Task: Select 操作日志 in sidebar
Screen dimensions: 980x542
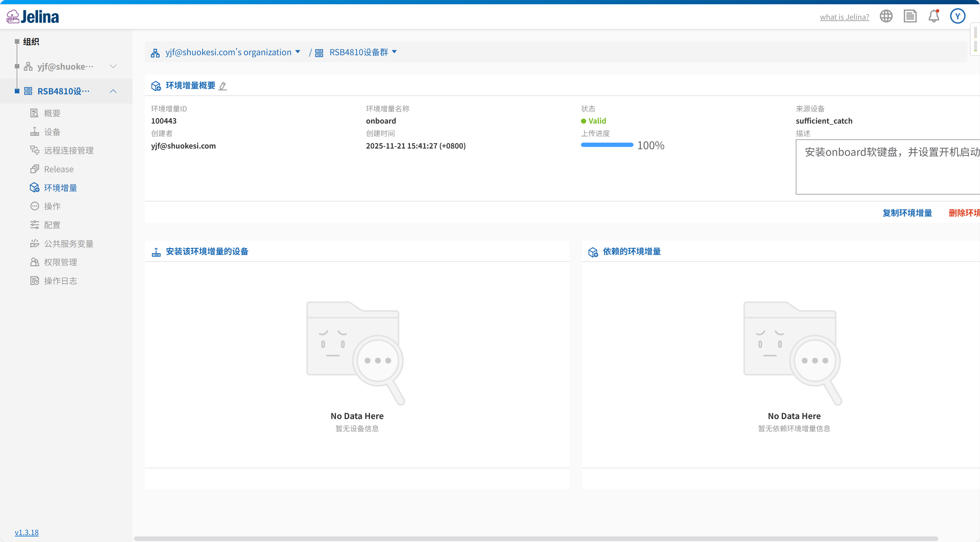Action: click(60, 281)
